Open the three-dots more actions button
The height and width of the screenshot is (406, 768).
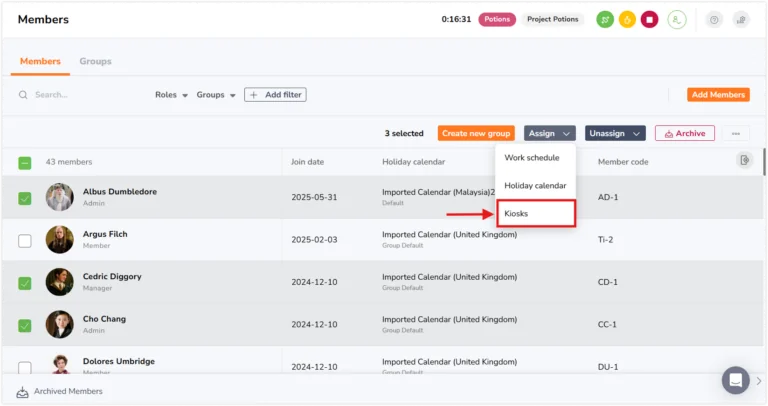coord(736,133)
